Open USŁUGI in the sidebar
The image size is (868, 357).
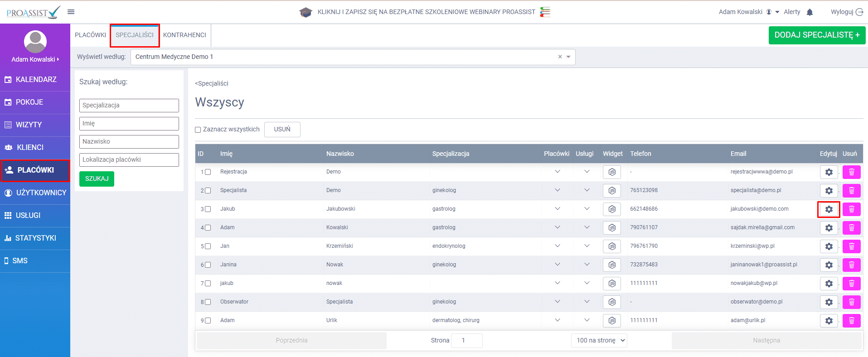[35, 216]
